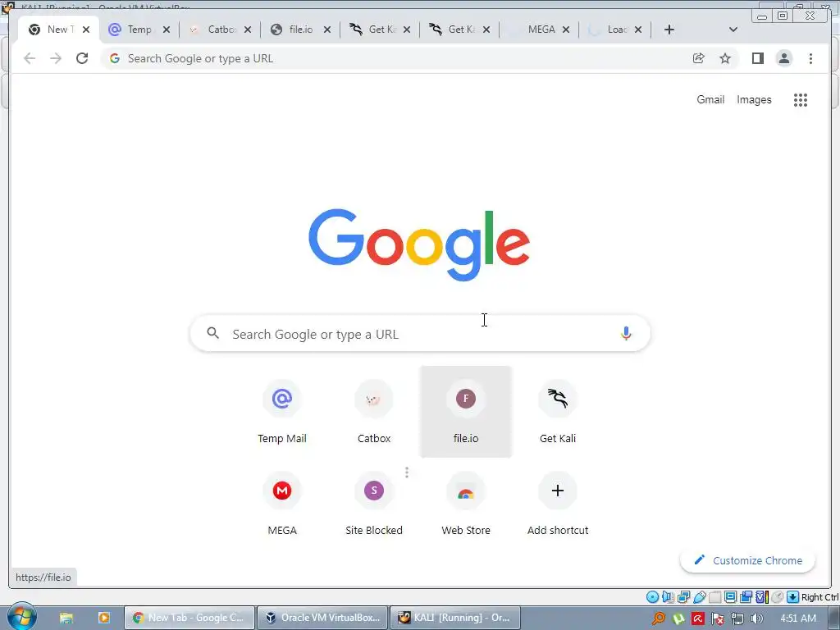Open the Web Store shortcut
This screenshot has height=630, width=840.
pos(466,504)
